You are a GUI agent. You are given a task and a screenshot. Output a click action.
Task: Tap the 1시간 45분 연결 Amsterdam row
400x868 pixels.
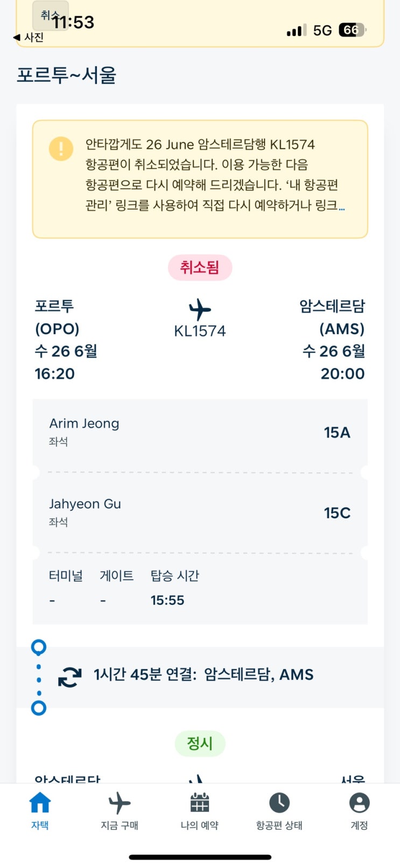(x=203, y=675)
